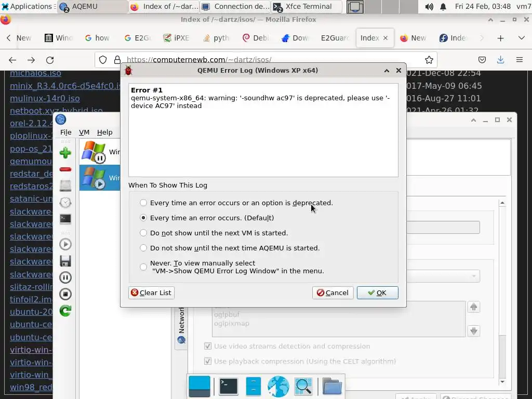Open the file cabinet icon in bottom dock

[253, 386]
